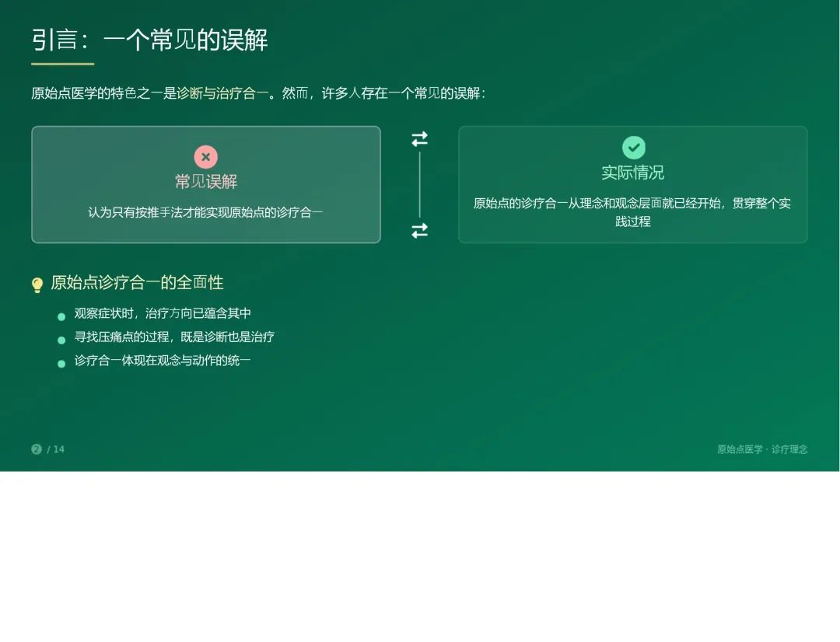The image size is (840, 642).
Task: Click the green checkmark icon above 实际情况
Action: [x=633, y=147]
